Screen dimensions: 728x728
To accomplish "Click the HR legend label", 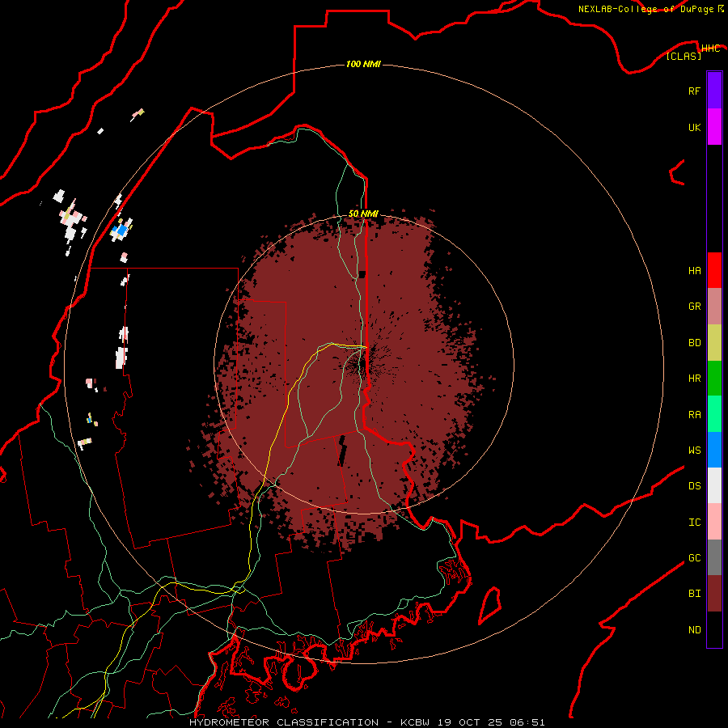I will click(694, 379).
